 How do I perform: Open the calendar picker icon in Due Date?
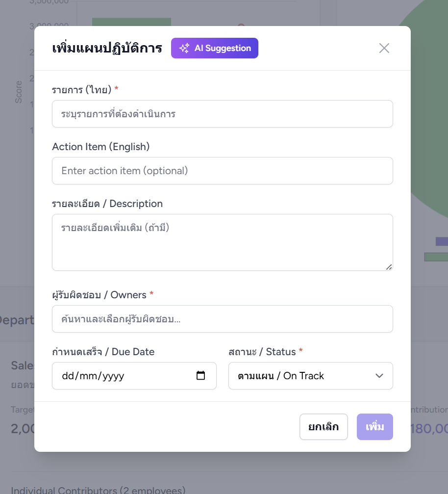click(x=200, y=376)
